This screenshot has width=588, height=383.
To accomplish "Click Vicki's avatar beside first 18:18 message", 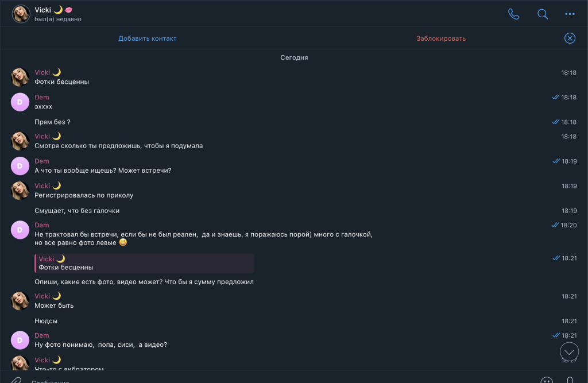I will [21, 77].
